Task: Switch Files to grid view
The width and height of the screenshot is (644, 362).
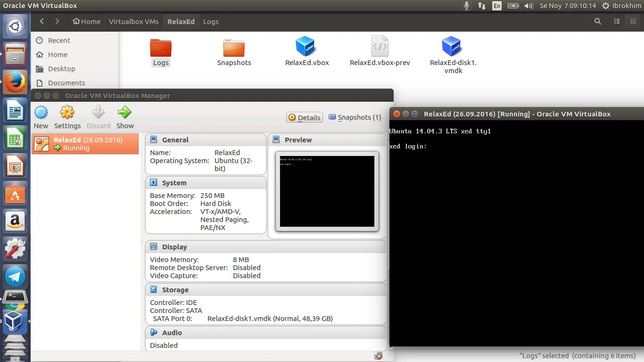Action: click(x=633, y=21)
